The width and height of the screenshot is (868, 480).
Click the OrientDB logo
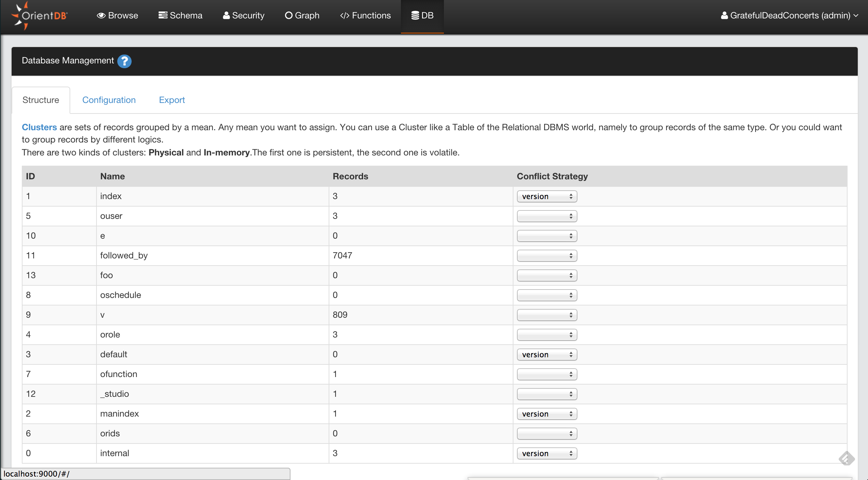(x=40, y=16)
